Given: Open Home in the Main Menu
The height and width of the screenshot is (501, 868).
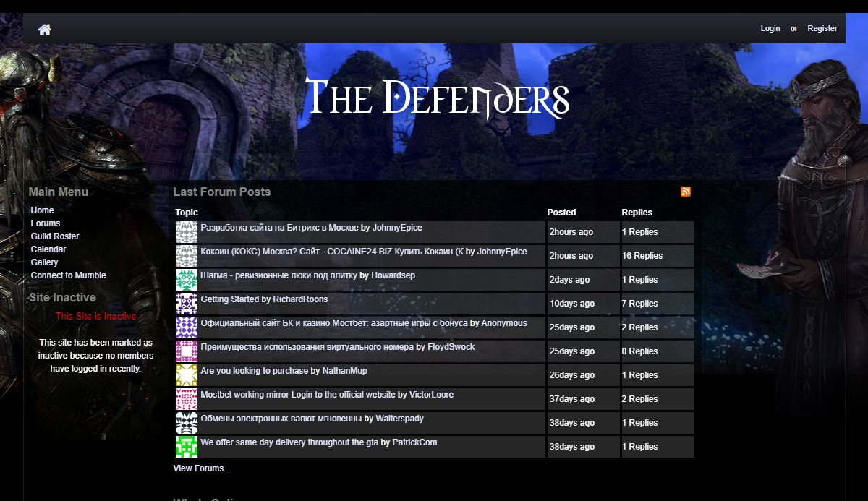Looking at the screenshot, I should click(x=42, y=210).
